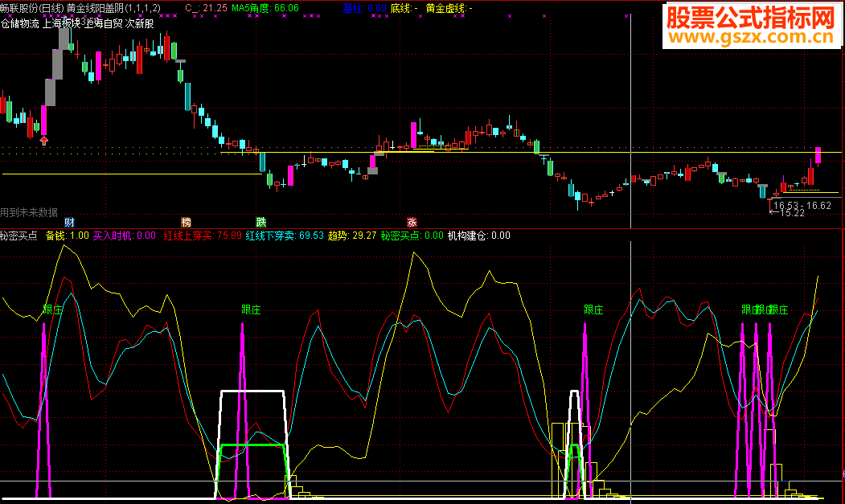Click the red up-arrow buy signal under the candle
The height and width of the screenshot is (504, 845).
[x=44, y=141]
